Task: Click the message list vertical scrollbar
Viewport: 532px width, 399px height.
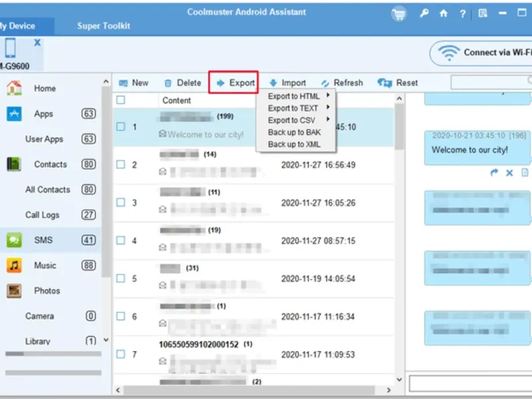Action: pyautogui.click(x=400, y=127)
